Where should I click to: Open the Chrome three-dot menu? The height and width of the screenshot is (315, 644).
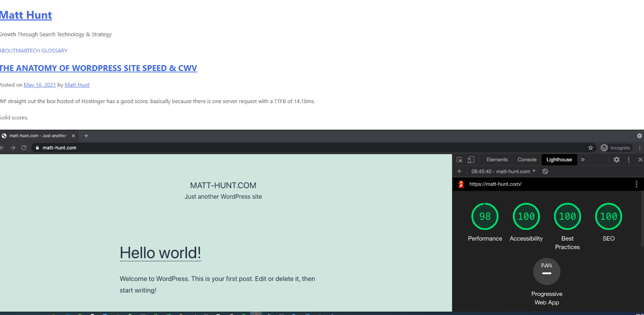(x=640, y=148)
